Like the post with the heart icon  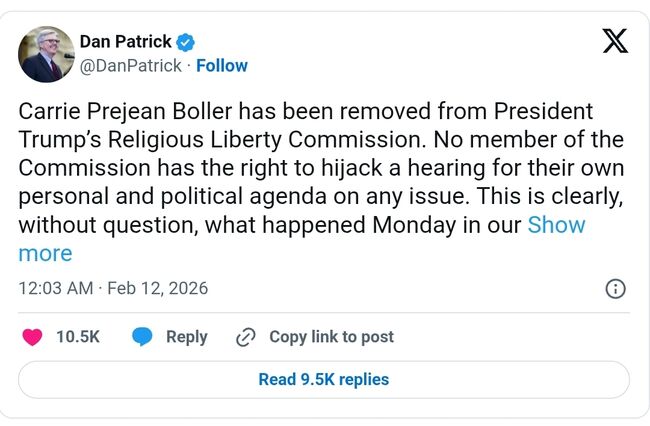32,337
